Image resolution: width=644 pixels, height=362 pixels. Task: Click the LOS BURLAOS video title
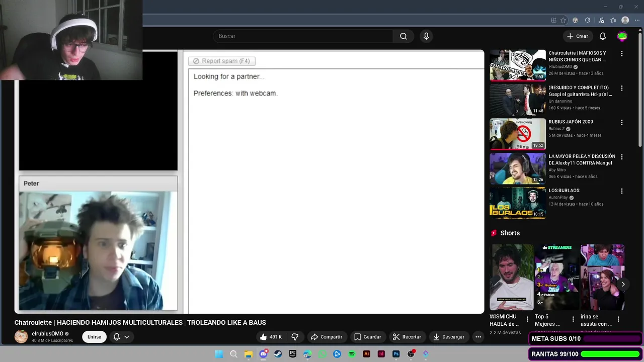pyautogui.click(x=564, y=191)
